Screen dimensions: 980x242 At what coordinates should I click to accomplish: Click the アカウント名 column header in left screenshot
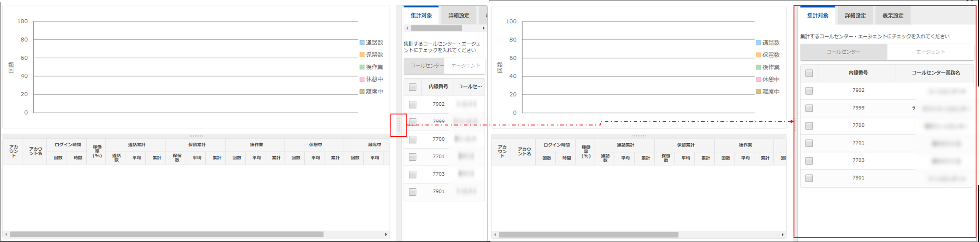click(x=35, y=152)
